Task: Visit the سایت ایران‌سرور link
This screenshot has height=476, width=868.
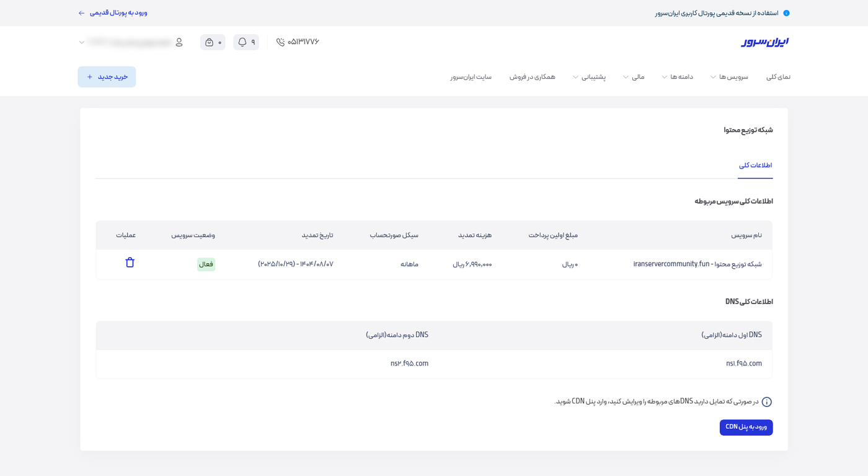Action: (471, 76)
